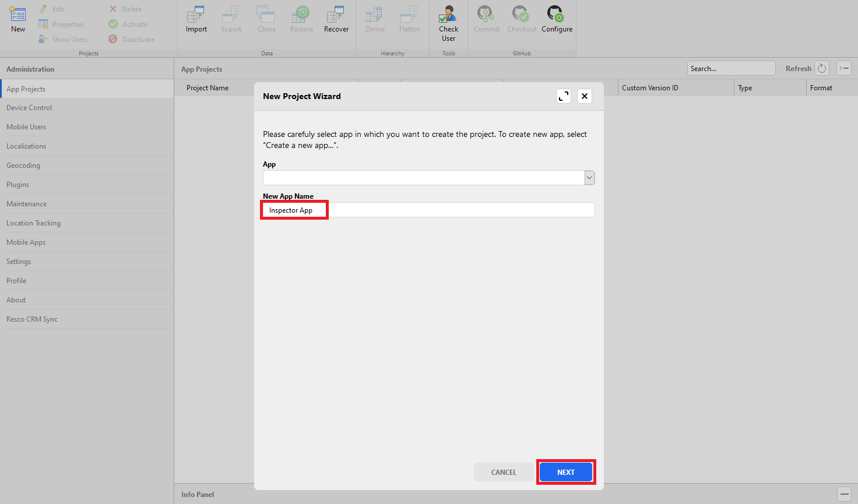Image resolution: width=858 pixels, height=504 pixels.
Task: Click the New App Name field
Action: (428, 210)
